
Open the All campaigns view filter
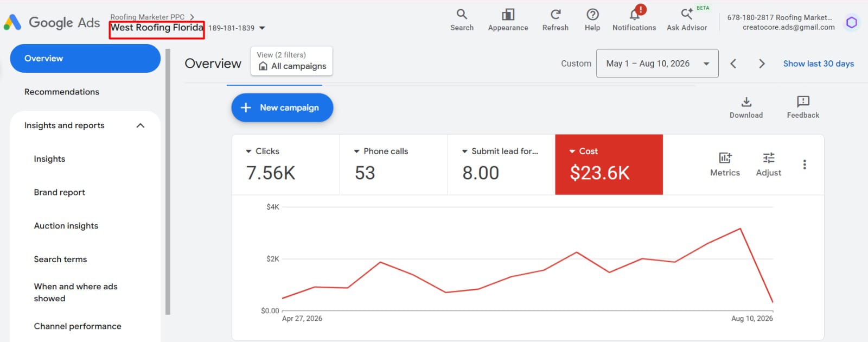pyautogui.click(x=292, y=61)
